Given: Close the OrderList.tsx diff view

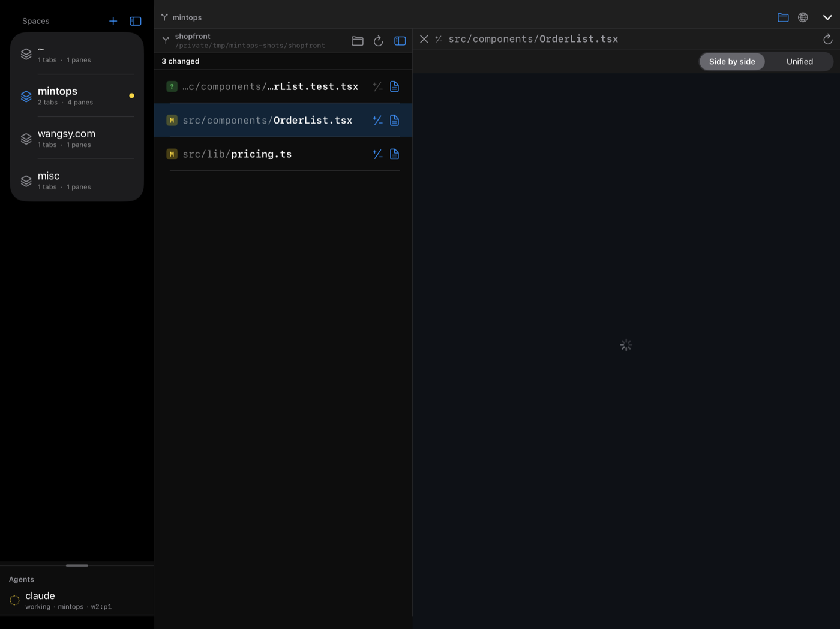Looking at the screenshot, I should pos(424,39).
